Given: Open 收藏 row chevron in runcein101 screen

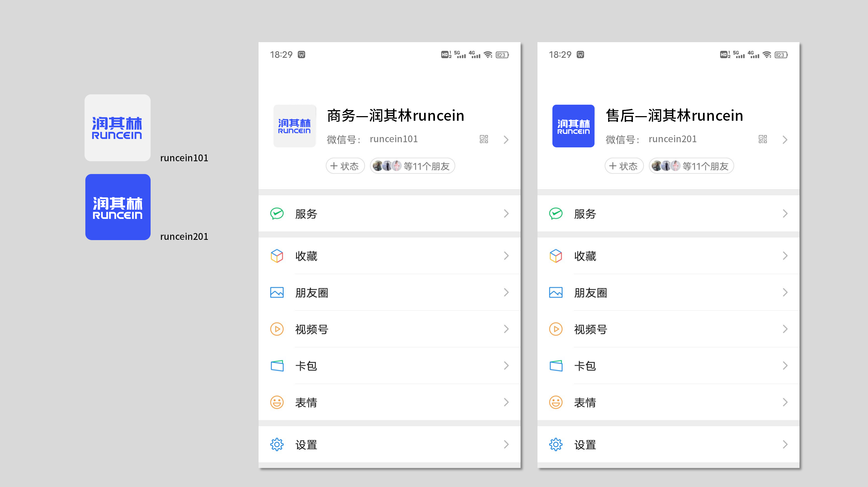Looking at the screenshot, I should click(506, 256).
